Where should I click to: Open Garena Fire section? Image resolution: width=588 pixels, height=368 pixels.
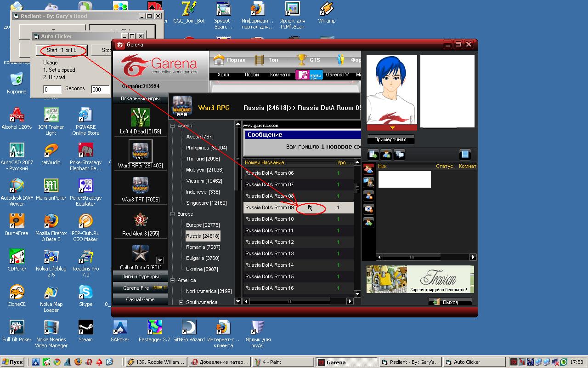click(x=141, y=288)
